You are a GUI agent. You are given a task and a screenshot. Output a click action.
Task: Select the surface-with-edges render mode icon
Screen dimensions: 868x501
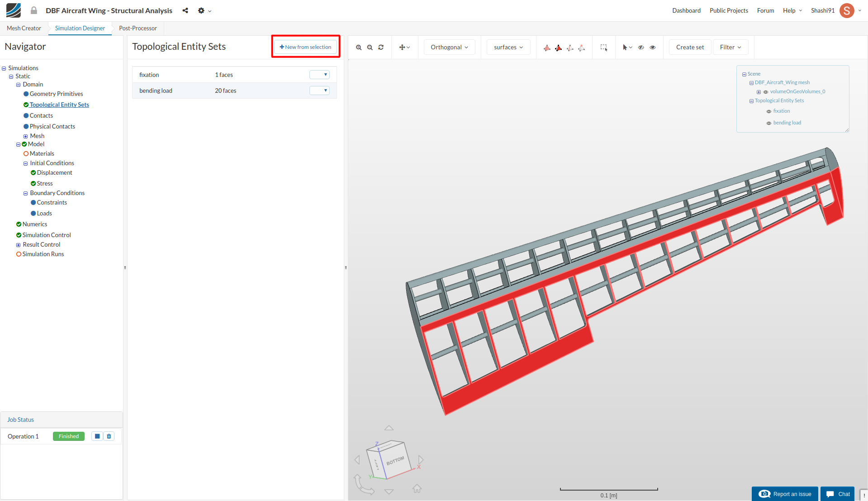click(559, 48)
